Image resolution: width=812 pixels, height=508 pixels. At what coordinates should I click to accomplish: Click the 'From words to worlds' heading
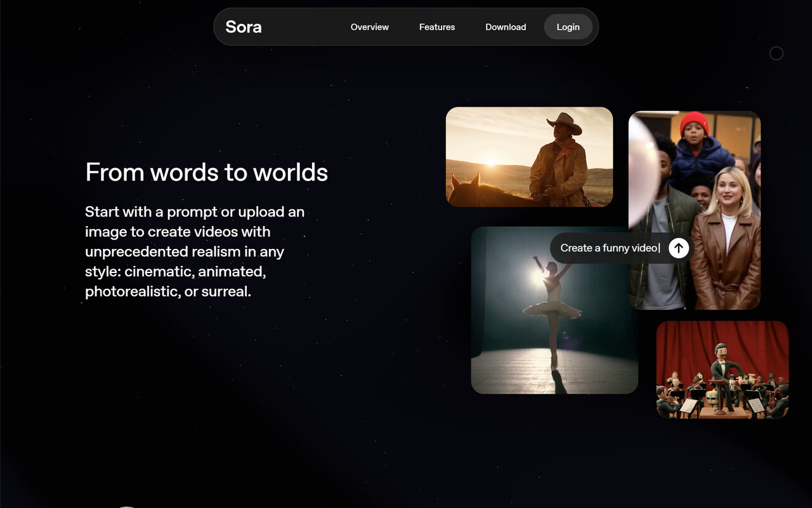click(206, 173)
